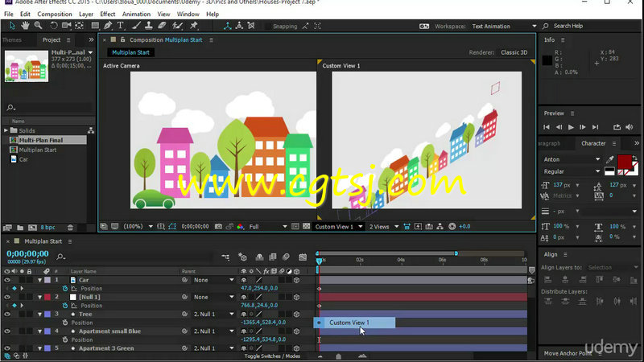
Task: Toggle transparency grid icon in viewer
Action: coord(307,227)
